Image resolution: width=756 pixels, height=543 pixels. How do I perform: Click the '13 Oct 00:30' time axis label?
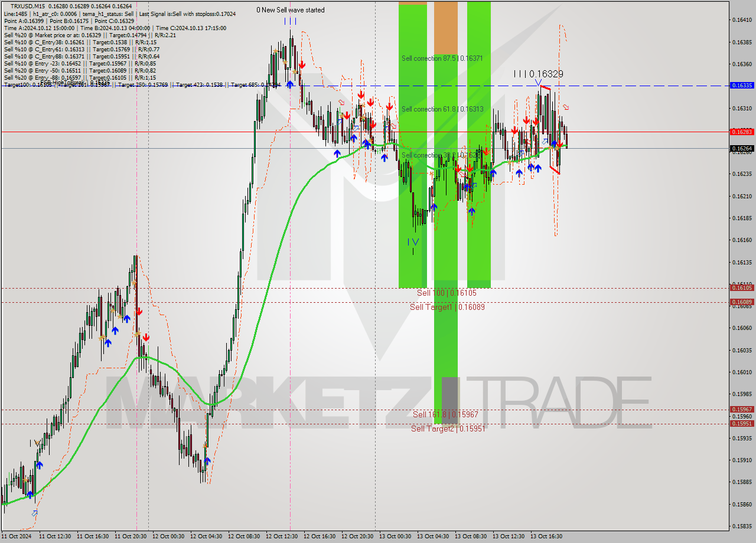(x=395, y=537)
